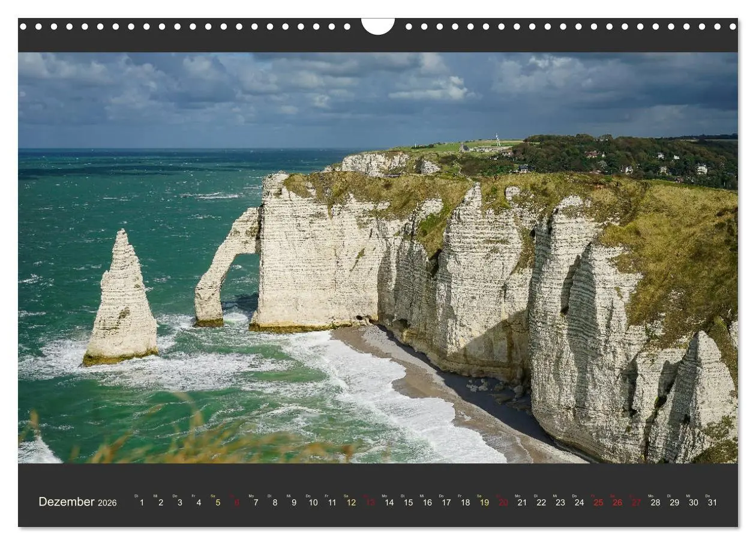756x545 pixels.
Task: Select day 17 in the calendar strip
Action: tap(446, 503)
